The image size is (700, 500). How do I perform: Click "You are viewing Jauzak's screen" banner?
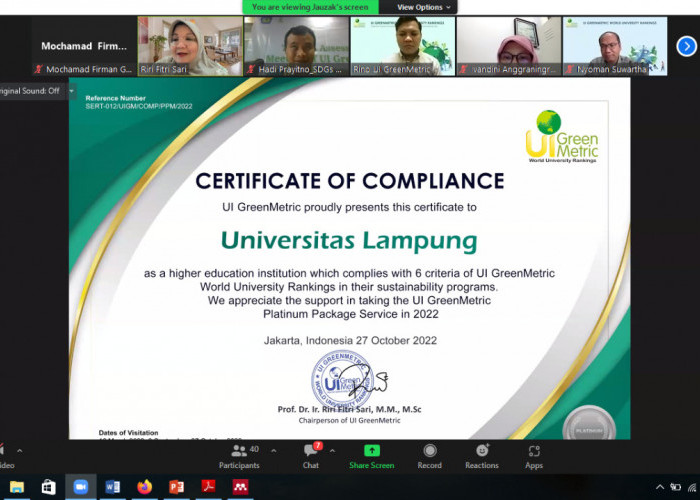[x=310, y=7]
